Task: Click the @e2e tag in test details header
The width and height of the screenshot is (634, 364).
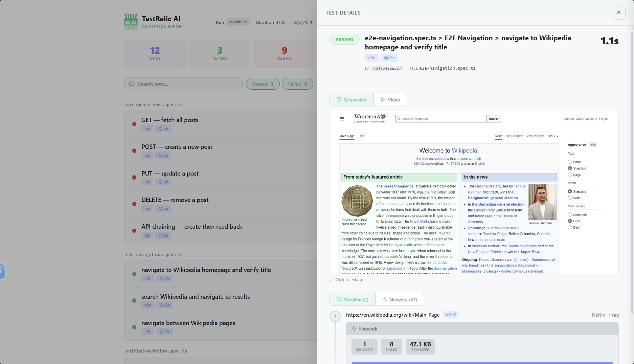Action: pos(389,58)
